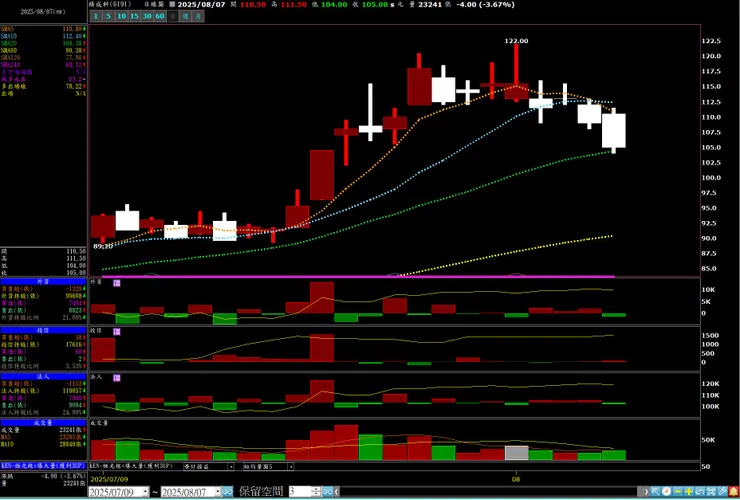Click the blue KEN strategy label bottom-left

tap(43, 466)
